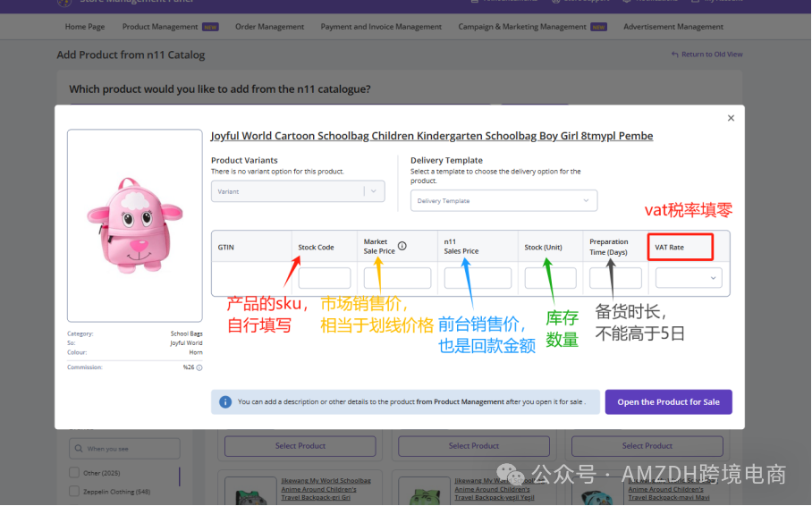Toggle the Other (2025) checkbox
This screenshot has width=812, height=506.
coord(74,472)
